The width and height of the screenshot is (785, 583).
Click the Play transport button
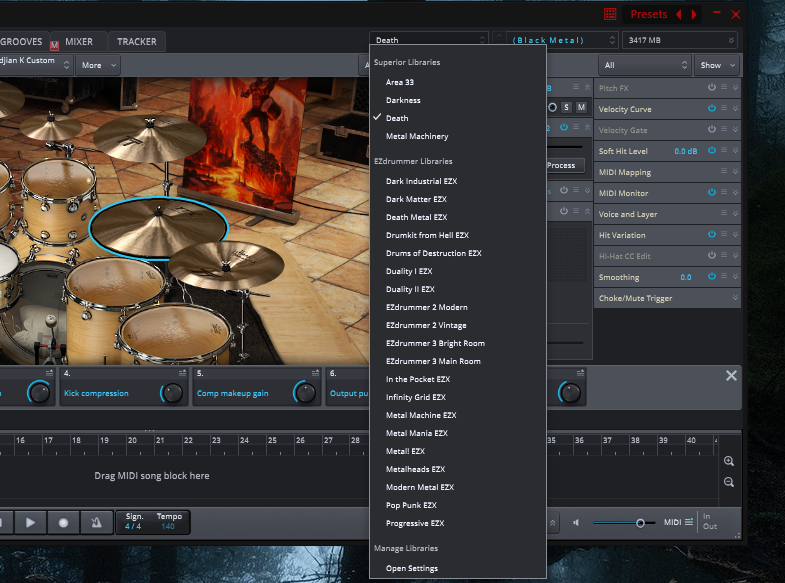[x=31, y=522]
